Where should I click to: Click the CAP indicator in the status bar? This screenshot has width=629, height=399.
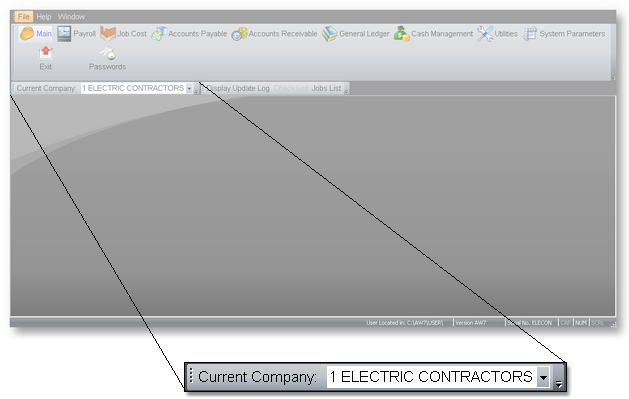pos(566,323)
